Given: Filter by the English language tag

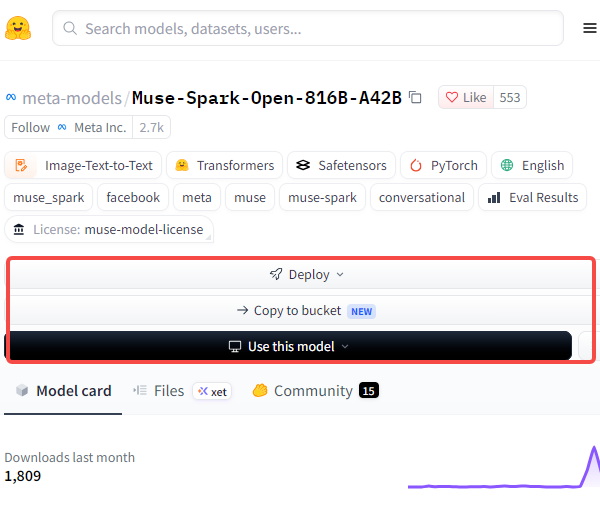Looking at the screenshot, I should pyautogui.click(x=532, y=165).
